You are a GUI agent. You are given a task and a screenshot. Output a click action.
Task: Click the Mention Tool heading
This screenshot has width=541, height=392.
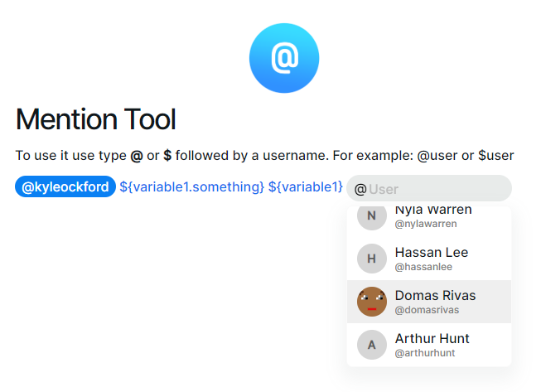(96, 119)
